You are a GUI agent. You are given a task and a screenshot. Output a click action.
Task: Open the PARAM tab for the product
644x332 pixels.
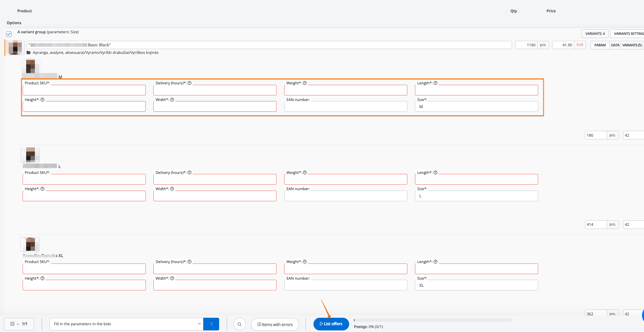600,45
